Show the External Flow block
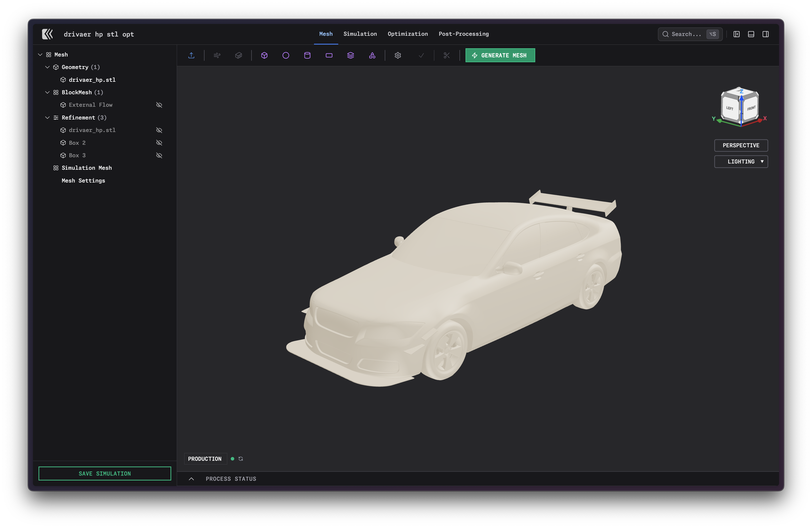The width and height of the screenshot is (812, 528). (159, 105)
